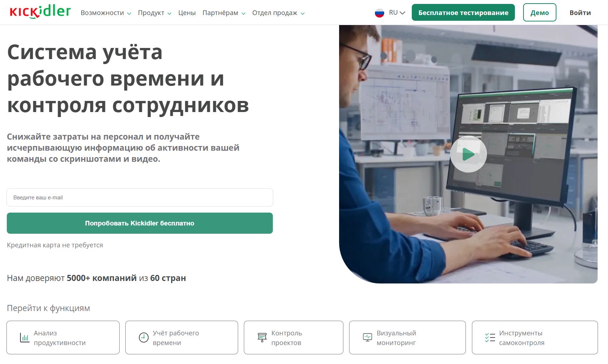
Task: Click the checklist icon for Инструменты самоконтроля
Action: (x=490, y=338)
